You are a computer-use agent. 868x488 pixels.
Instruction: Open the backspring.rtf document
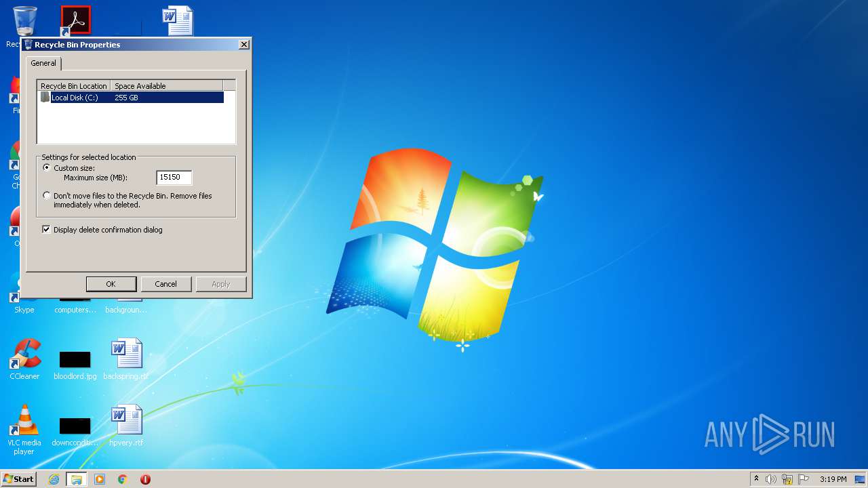(x=126, y=359)
